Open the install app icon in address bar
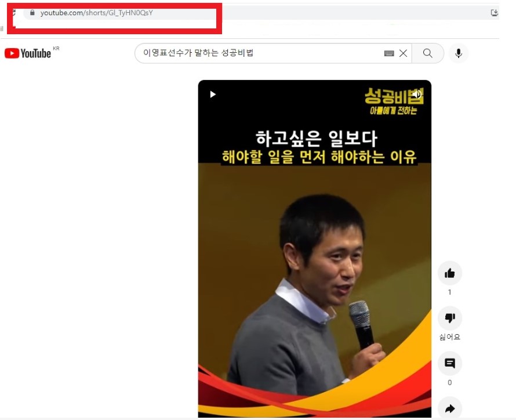Viewport: 516px width, 420px height. (x=494, y=13)
